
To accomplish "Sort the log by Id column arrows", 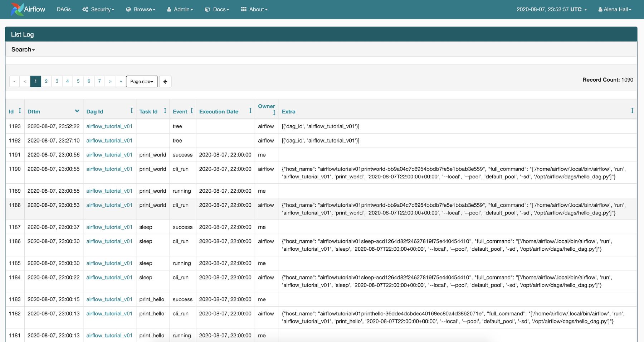I will pyautogui.click(x=20, y=111).
